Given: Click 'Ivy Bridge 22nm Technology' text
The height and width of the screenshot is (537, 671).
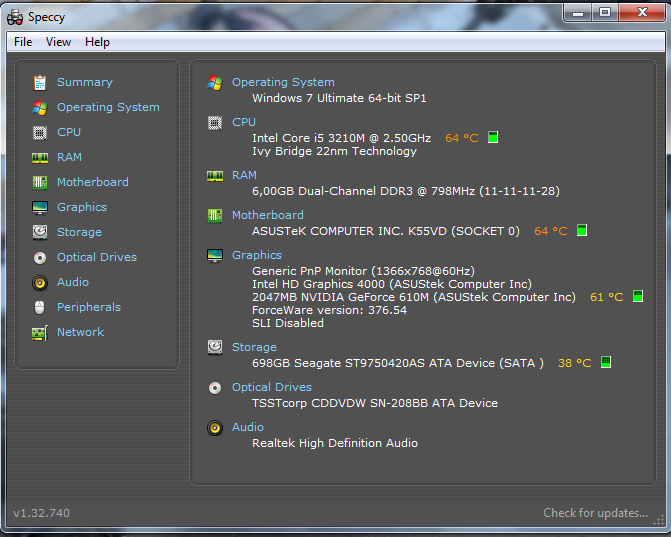Looking at the screenshot, I should [334, 151].
